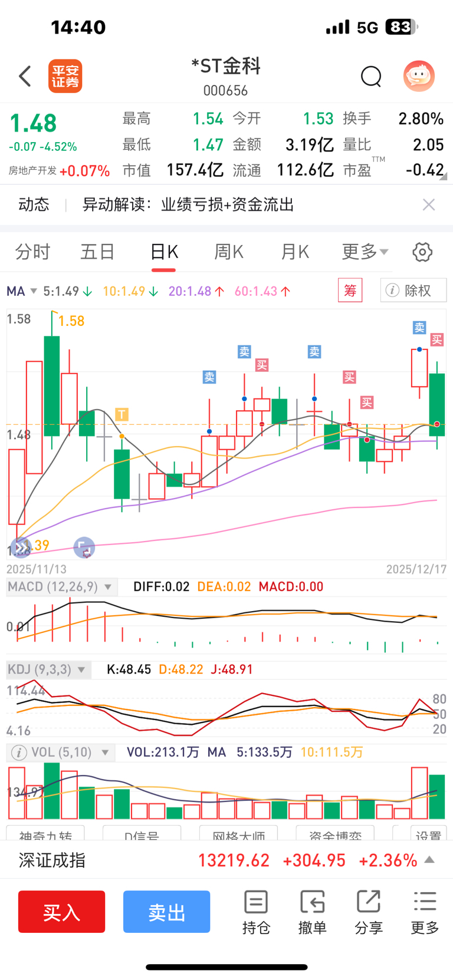
Task: Tap the orange T marker on chart
Action: click(x=122, y=414)
